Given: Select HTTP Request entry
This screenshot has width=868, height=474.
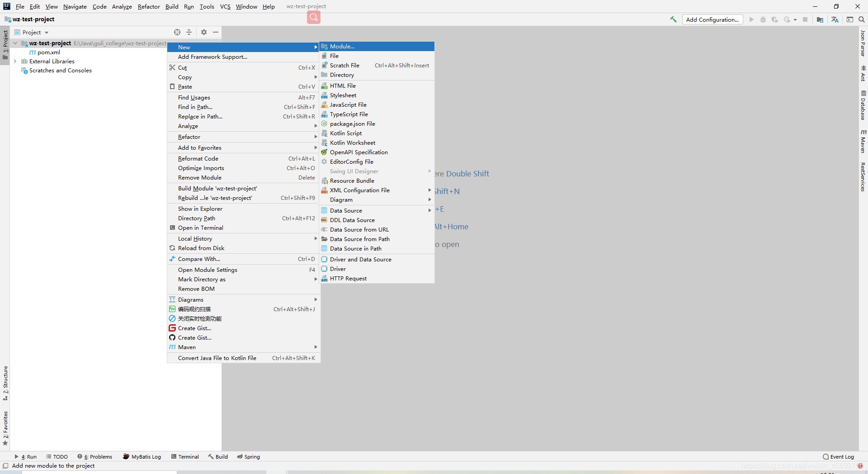Looking at the screenshot, I should click(377, 279).
